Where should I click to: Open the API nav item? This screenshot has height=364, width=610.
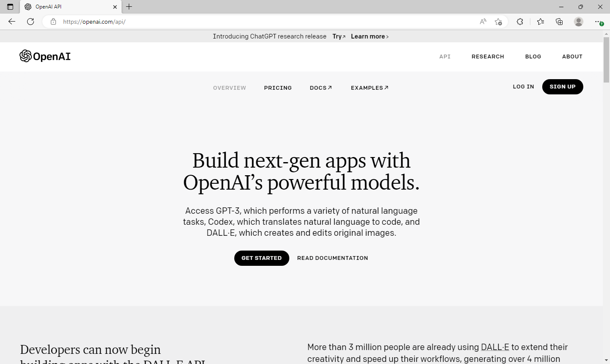coord(445,56)
